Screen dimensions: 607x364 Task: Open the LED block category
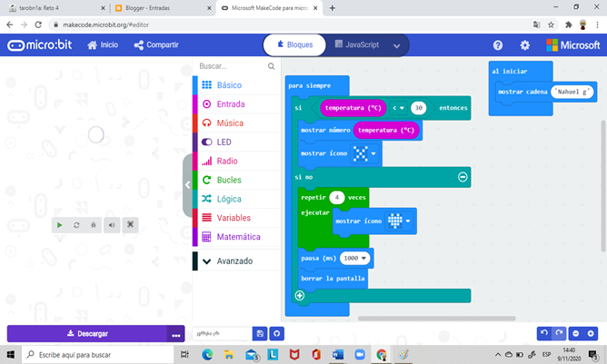[x=236, y=142]
